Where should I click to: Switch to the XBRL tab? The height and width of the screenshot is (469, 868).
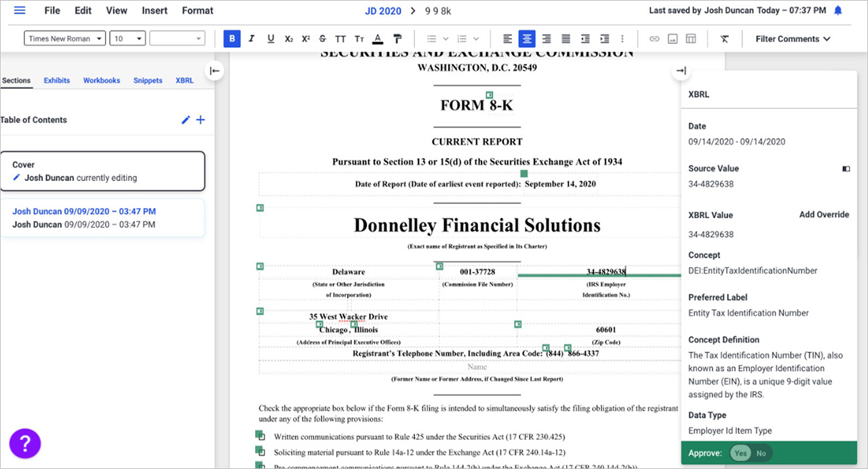click(184, 80)
